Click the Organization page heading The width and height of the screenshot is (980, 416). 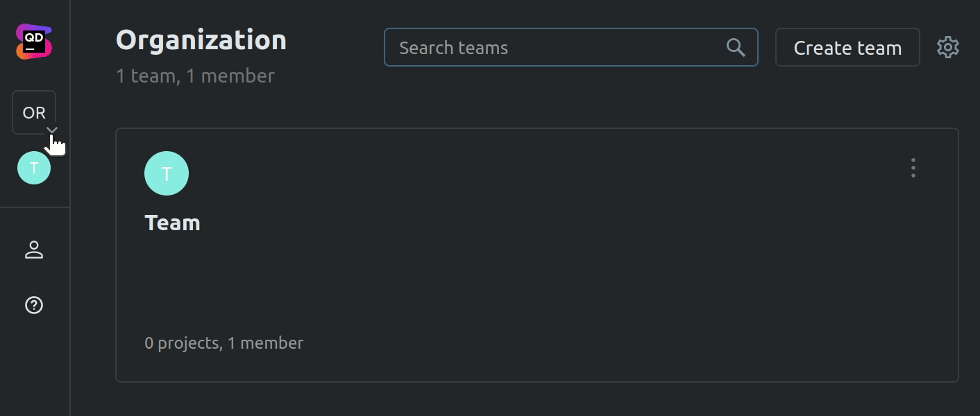pos(201,40)
